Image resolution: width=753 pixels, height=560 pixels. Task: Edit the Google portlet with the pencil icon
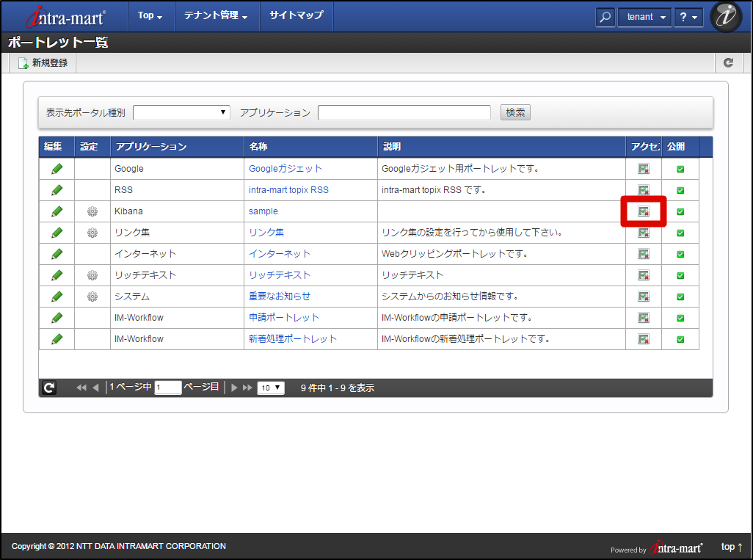tap(57, 168)
